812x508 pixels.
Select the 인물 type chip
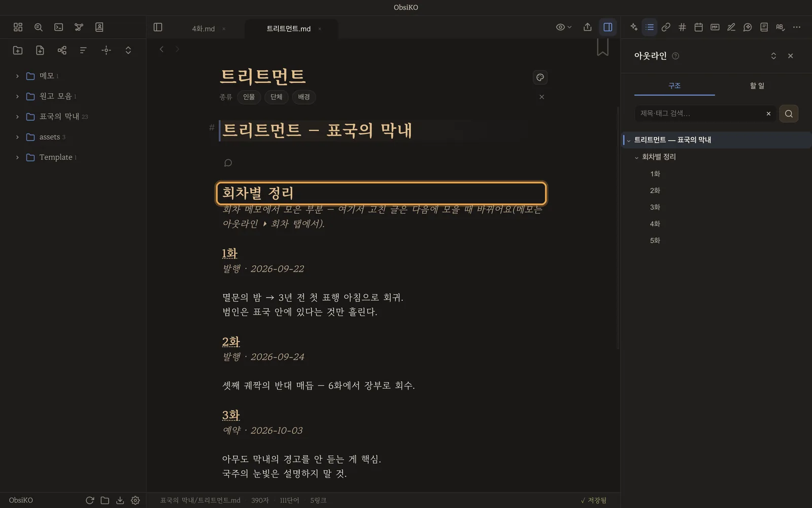249,97
